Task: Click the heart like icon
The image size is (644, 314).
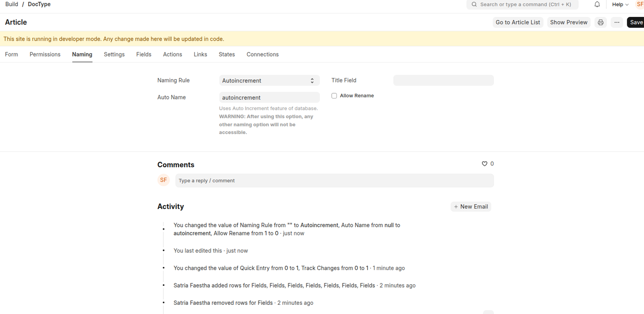Action: 485,164
